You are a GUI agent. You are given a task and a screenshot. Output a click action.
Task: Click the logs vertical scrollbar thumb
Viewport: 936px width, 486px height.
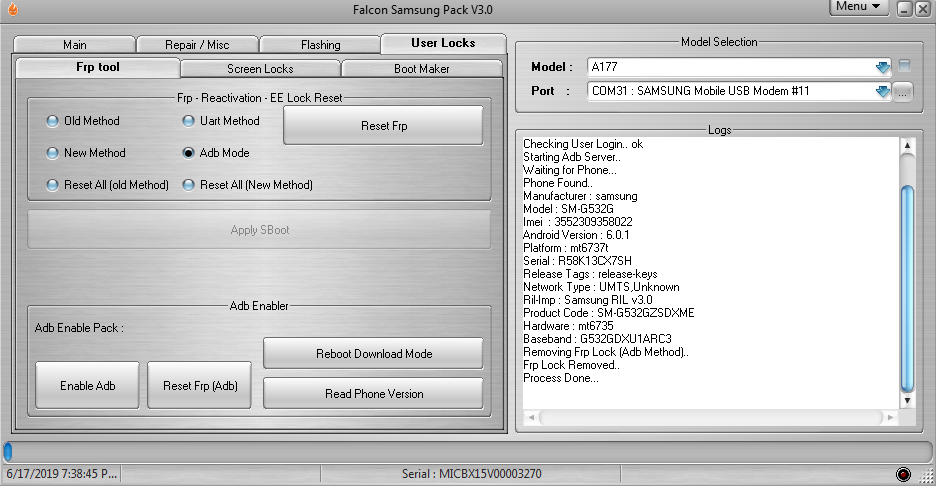coord(907,288)
